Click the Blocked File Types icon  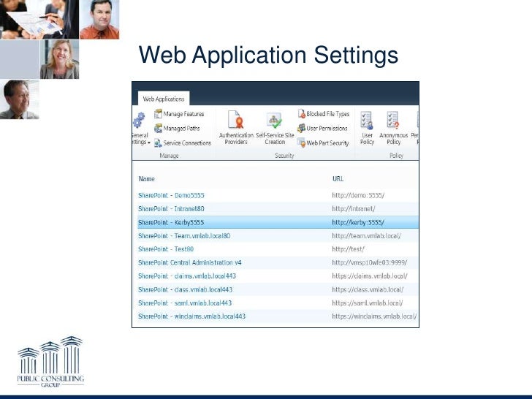pyautogui.click(x=302, y=114)
